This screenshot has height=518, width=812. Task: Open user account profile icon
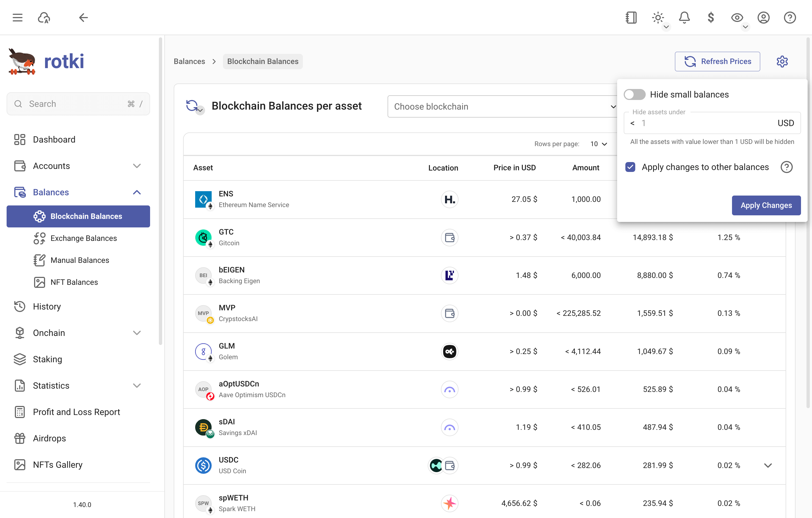point(763,18)
